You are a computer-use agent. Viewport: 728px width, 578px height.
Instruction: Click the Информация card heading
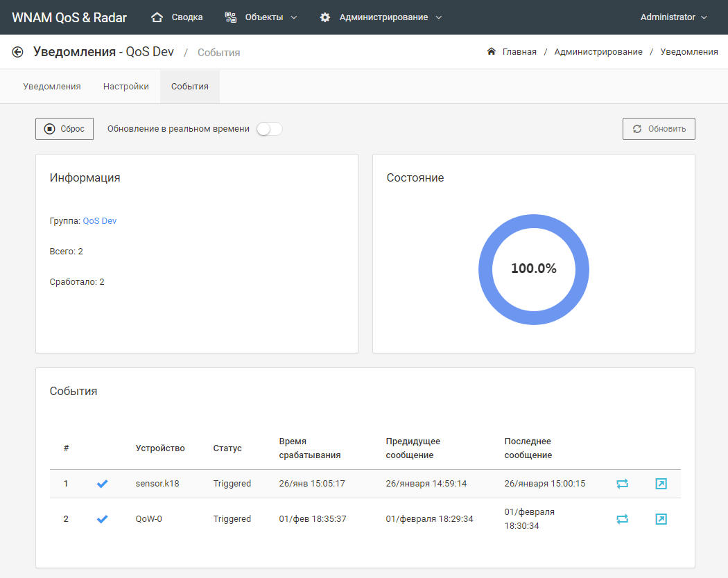[85, 178]
